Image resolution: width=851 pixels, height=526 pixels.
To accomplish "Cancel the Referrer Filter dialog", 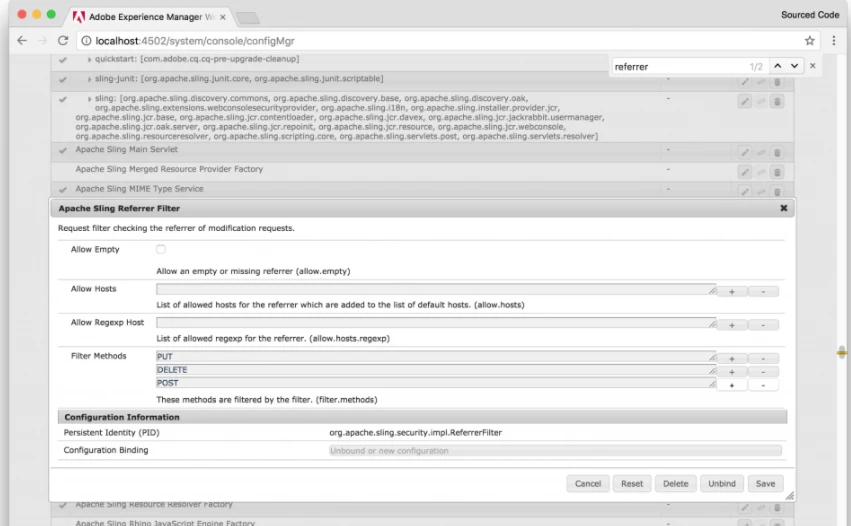I will click(588, 484).
